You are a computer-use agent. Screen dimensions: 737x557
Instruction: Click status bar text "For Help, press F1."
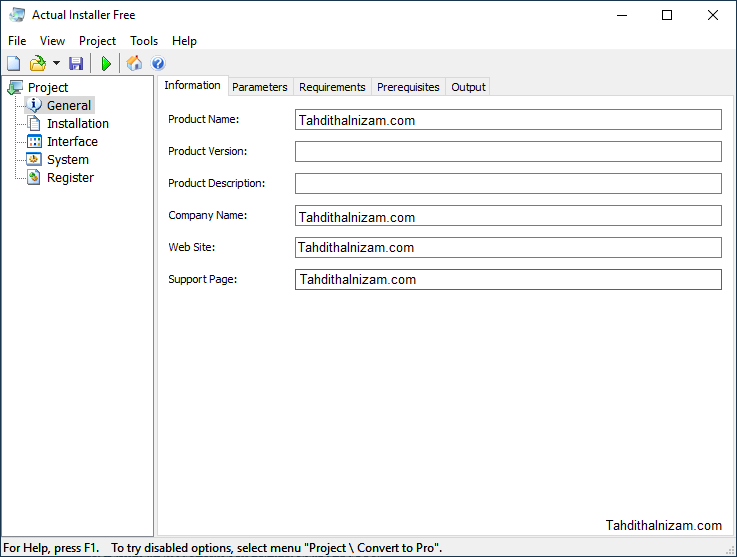pos(51,548)
